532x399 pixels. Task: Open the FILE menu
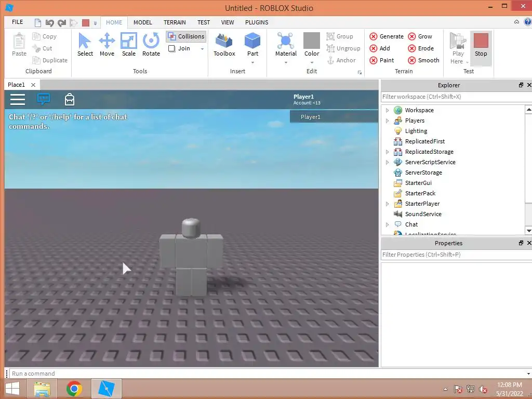tap(17, 22)
